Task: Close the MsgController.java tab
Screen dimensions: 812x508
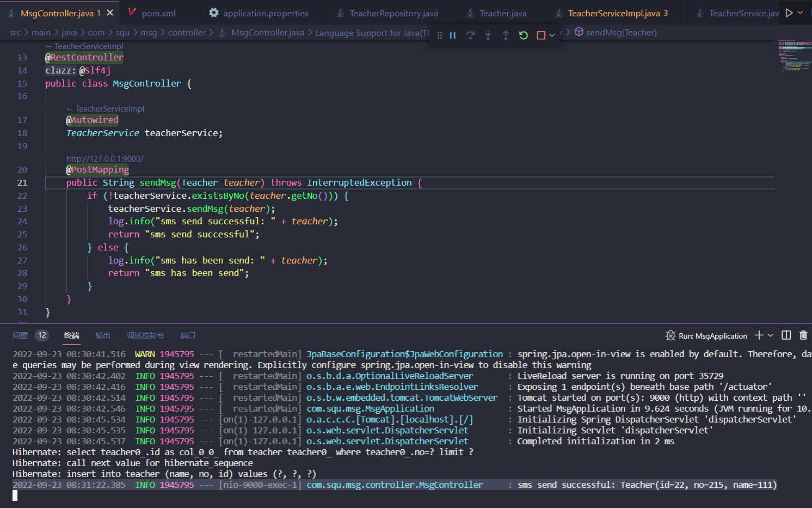Action: click(x=110, y=13)
